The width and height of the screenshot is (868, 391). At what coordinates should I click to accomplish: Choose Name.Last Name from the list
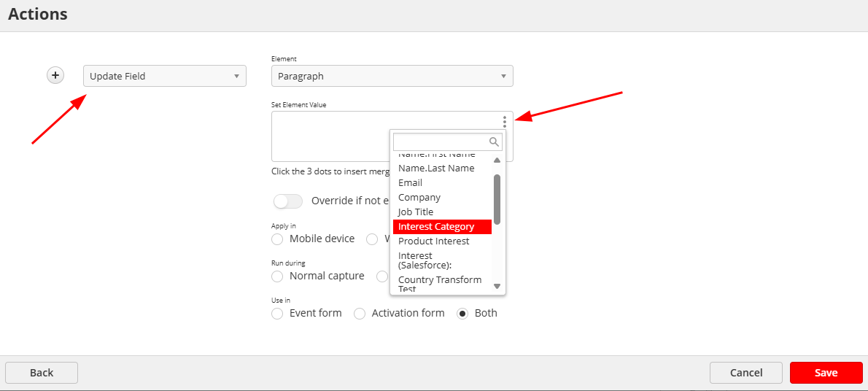click(x=442, y=168)
